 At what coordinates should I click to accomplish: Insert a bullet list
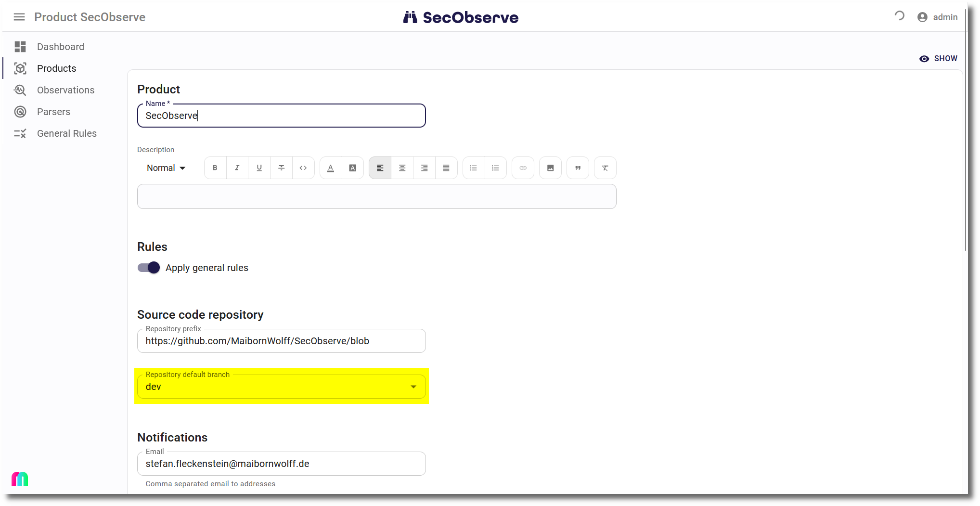point(473,168)
